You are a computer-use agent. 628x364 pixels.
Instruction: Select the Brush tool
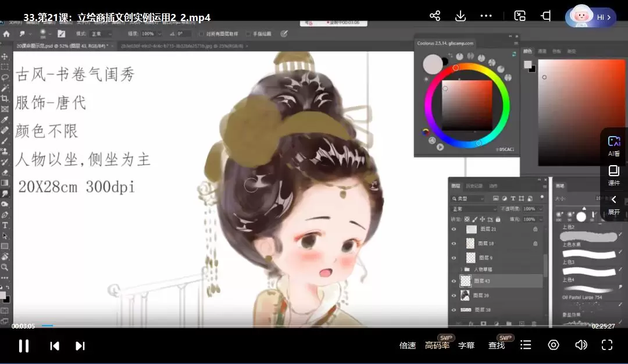click(x=5, y=141)
